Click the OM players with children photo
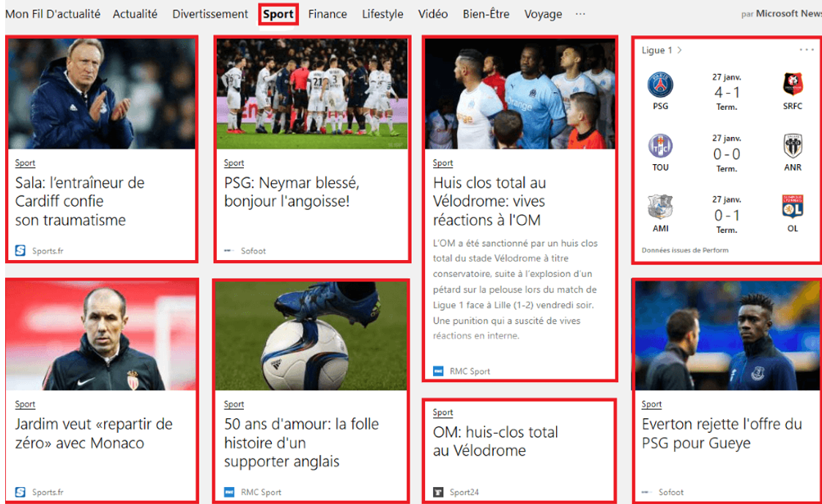Screen dimensions: 822x504 pyautogui.click(x=519, y=93)
